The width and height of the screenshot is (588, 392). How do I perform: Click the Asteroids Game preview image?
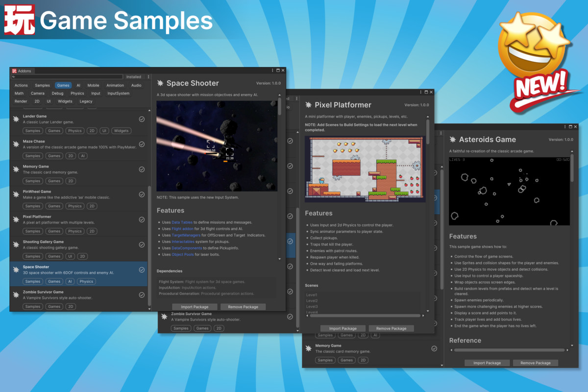(510, 191)
